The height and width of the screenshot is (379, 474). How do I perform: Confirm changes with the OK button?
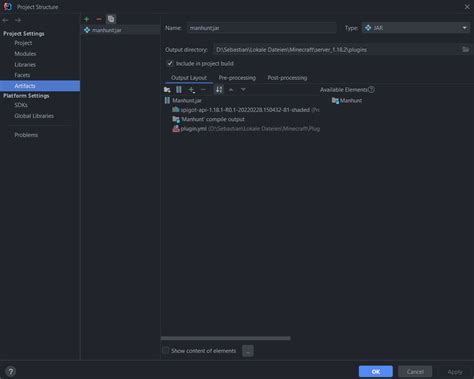376,372
